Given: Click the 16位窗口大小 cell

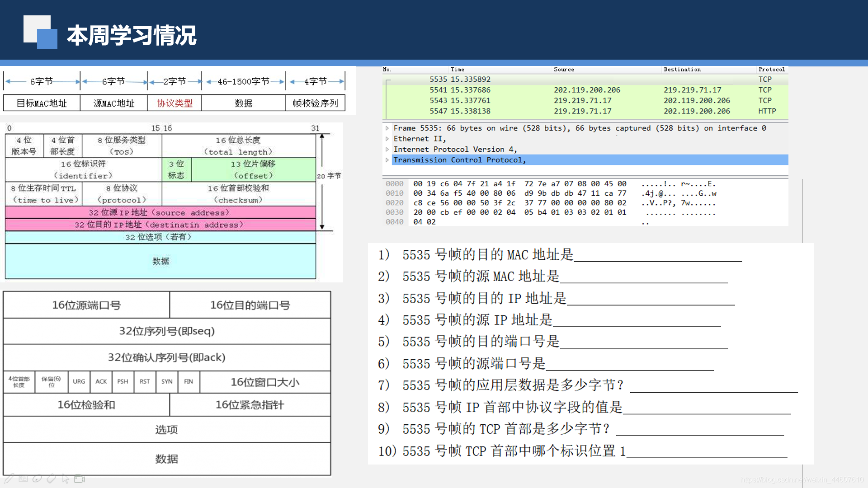Looking at the screenshot, I should tap(265, 382).
